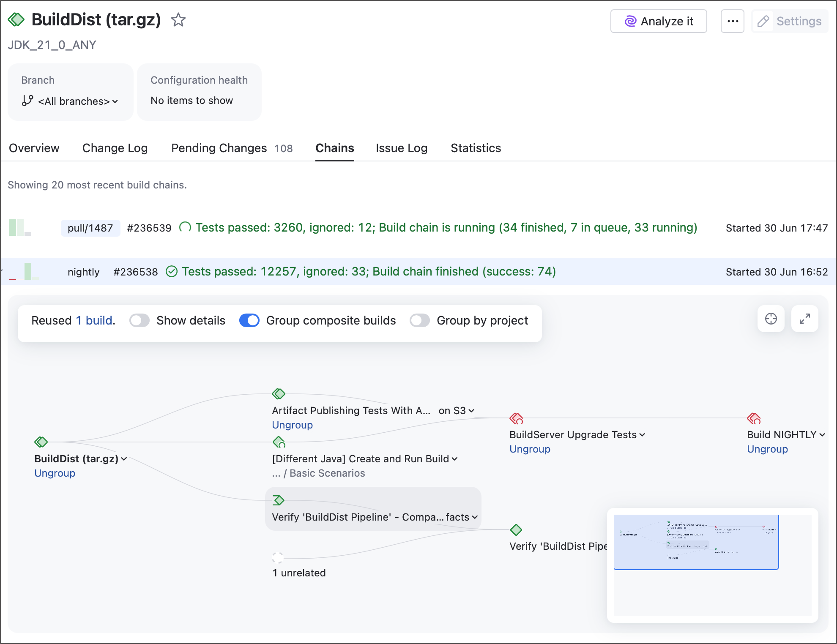Expand BuildDist (tar.gz) node dropdown

124,459
